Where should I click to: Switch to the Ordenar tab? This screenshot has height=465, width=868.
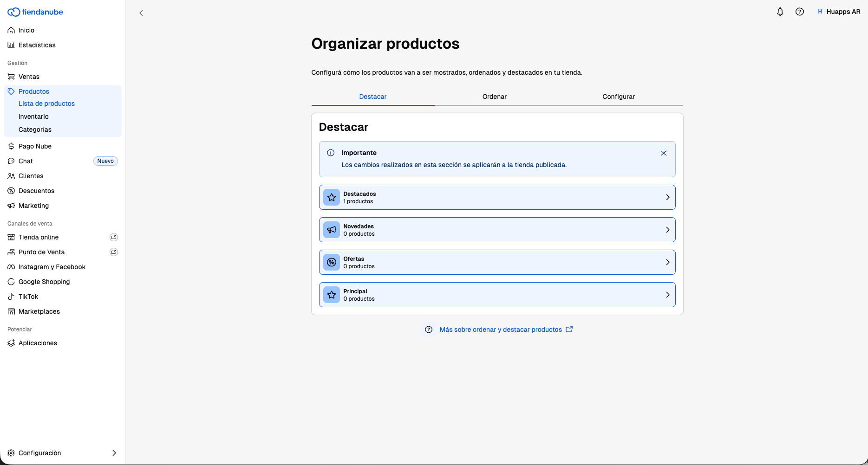pos(495,97)
